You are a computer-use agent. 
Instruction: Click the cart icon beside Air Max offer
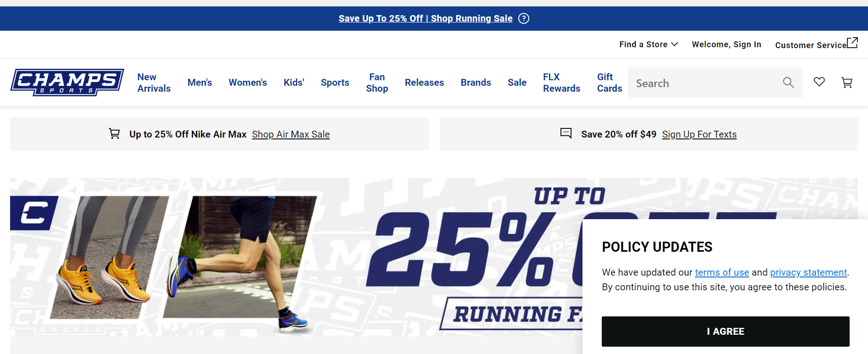114,133
